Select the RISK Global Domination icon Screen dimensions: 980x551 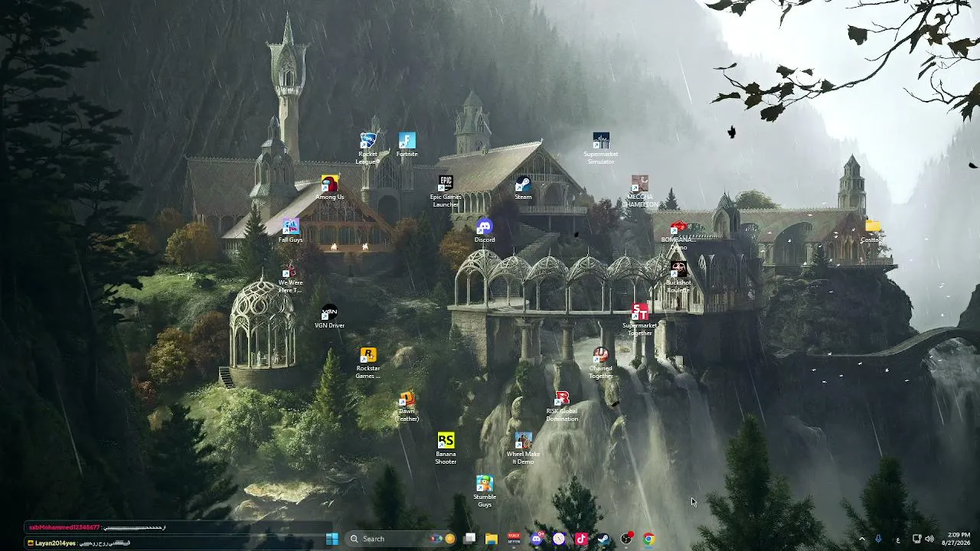[x=562, y=406]
